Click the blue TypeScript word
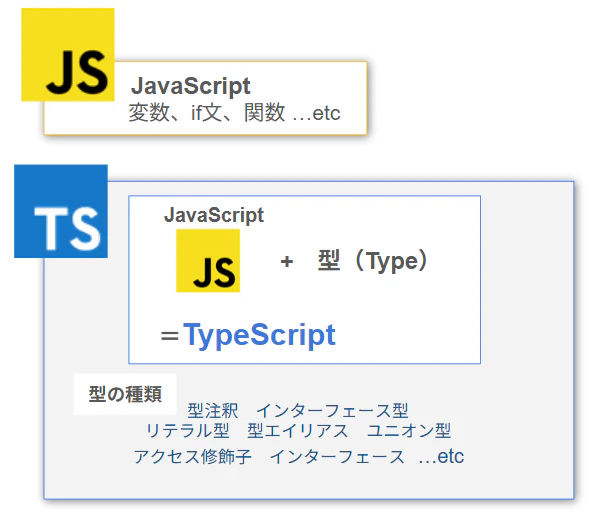608x513 pixels. [x=259, y=335]
